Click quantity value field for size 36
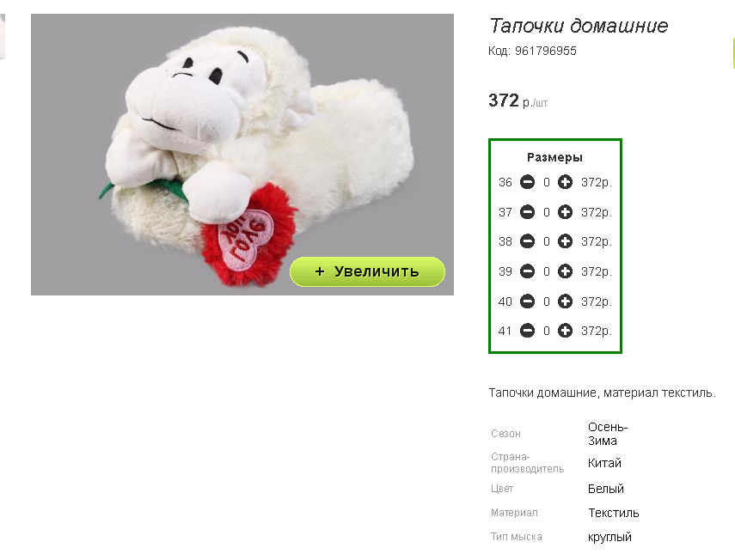Screen dimensions: 735x560 click(547, 182)
